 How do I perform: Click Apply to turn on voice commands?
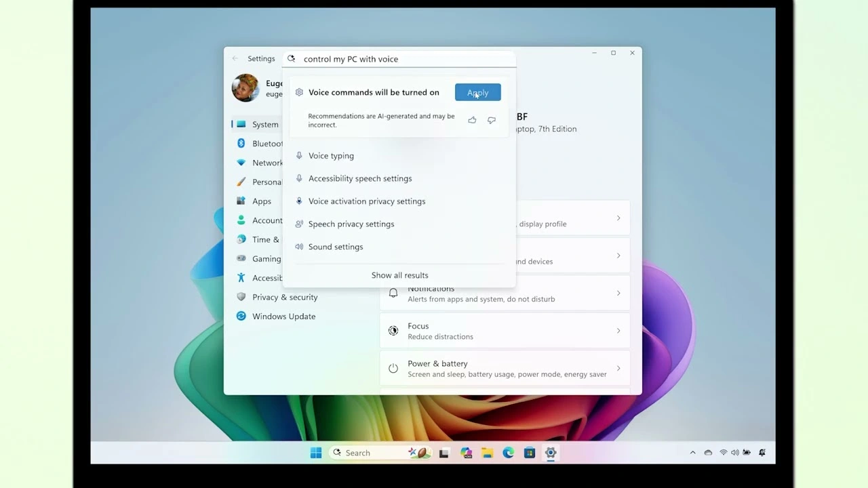pos(477,92)
